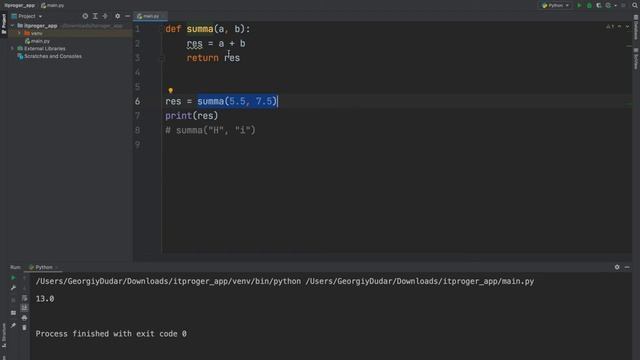
Task: Start debugging with the green bug icon
Action: click(589, 5)
